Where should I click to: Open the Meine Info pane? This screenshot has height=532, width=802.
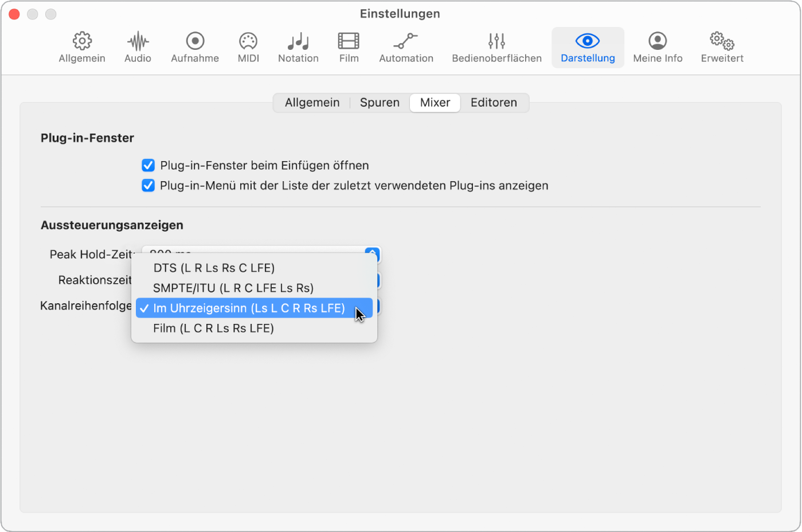pos(658,47)
